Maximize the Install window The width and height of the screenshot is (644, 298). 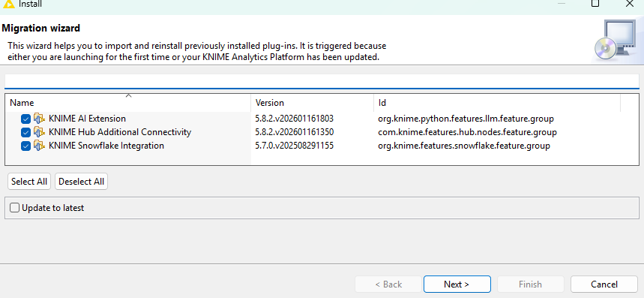[595, 3]
